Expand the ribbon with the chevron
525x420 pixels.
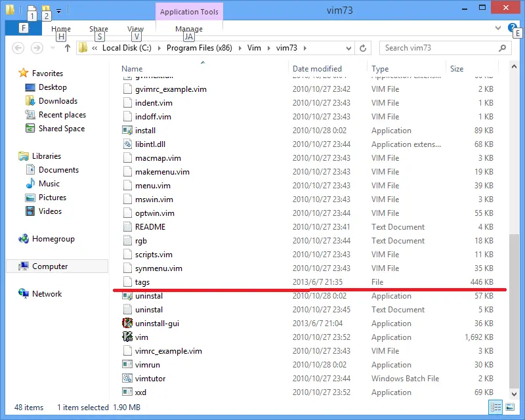(x=498, y=28)
